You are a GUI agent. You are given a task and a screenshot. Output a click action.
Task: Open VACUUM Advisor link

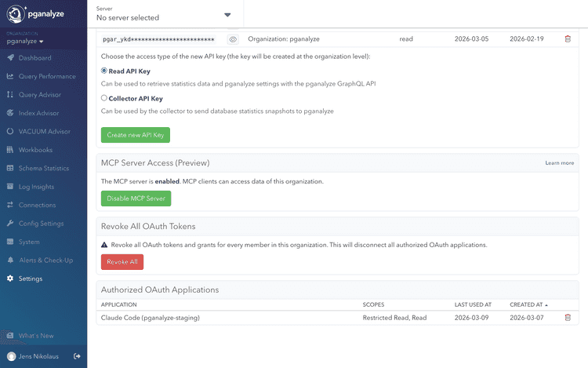(x=44, y=131)
